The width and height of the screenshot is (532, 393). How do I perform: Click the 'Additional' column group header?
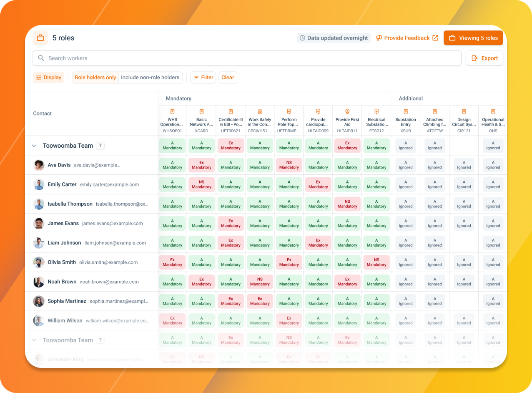[x=411, y=98]
